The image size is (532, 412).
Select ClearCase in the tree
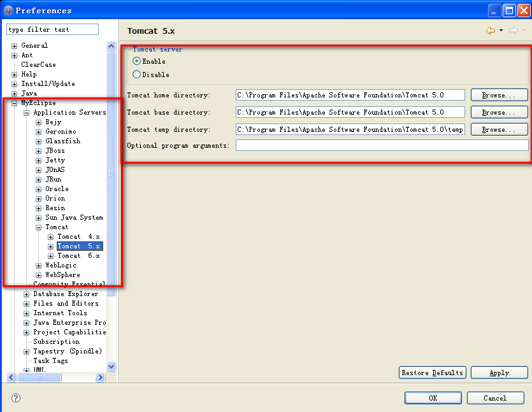(38, 64)
